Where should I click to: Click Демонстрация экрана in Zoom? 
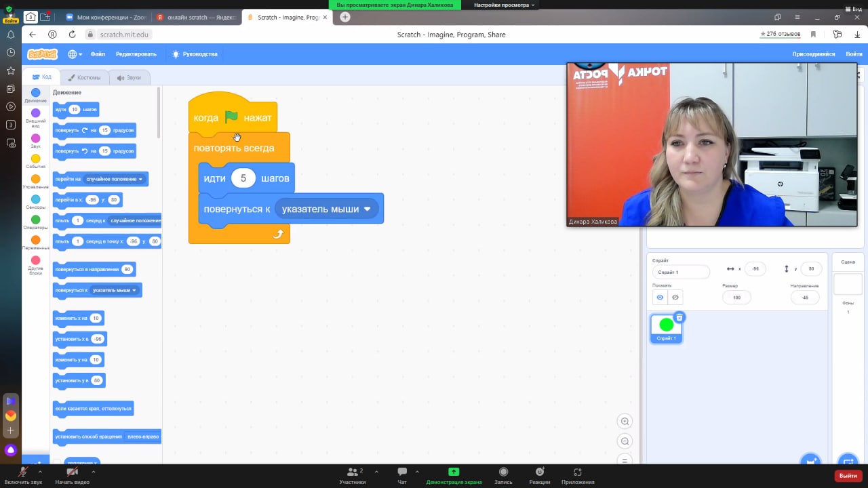[x=454, y=475]
